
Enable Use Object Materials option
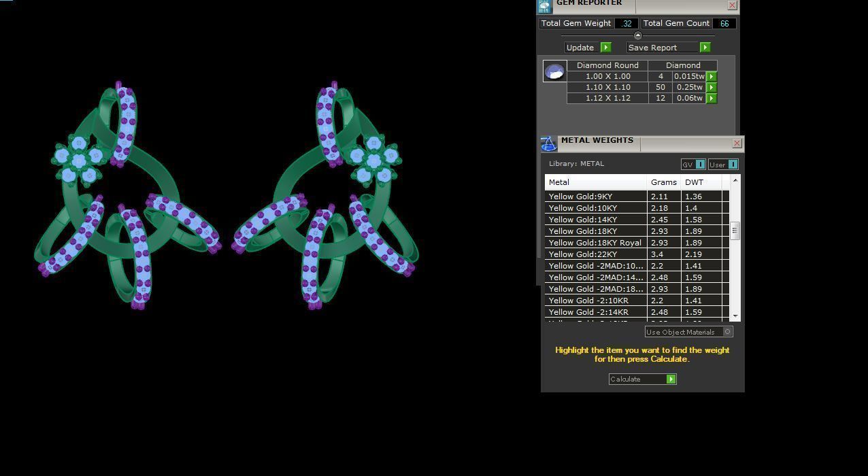pyautogui.click(x=728, y=332)
